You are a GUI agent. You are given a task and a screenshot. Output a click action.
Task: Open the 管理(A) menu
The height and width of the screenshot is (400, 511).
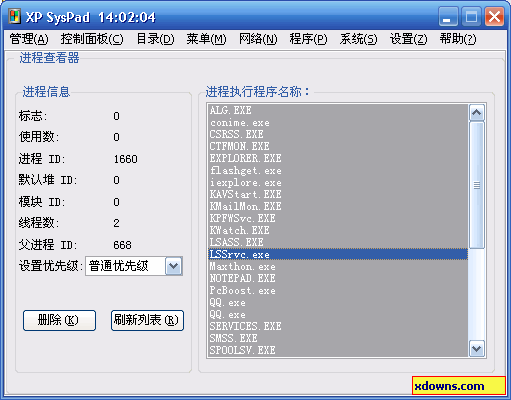click(x=29, y=39)
